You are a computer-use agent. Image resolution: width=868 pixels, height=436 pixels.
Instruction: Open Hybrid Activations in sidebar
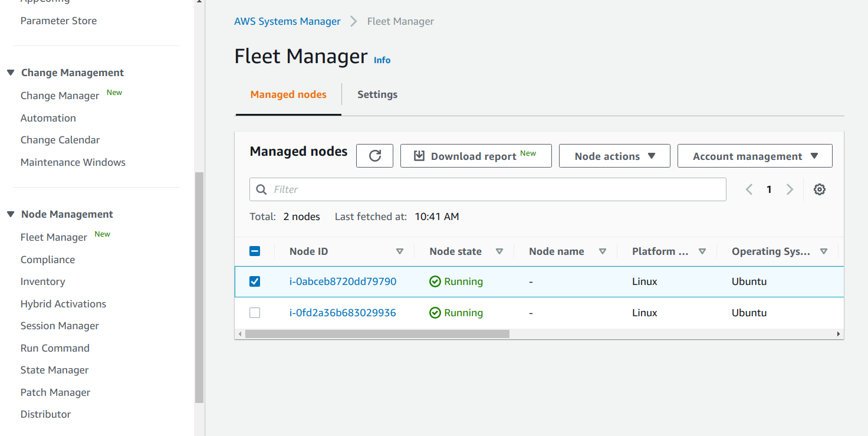click(63, 304)
